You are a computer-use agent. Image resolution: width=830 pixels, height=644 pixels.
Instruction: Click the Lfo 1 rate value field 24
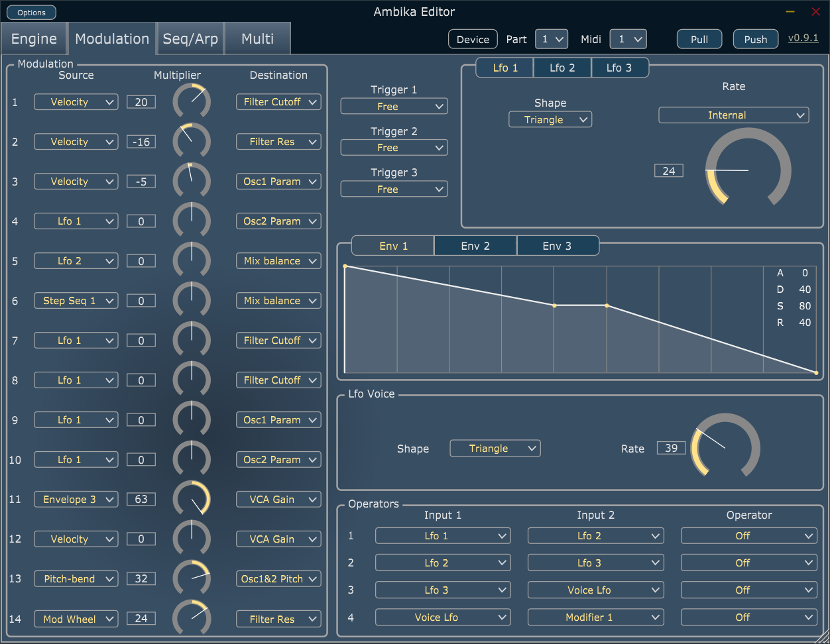pyautogui.click(x=669, y=171)
